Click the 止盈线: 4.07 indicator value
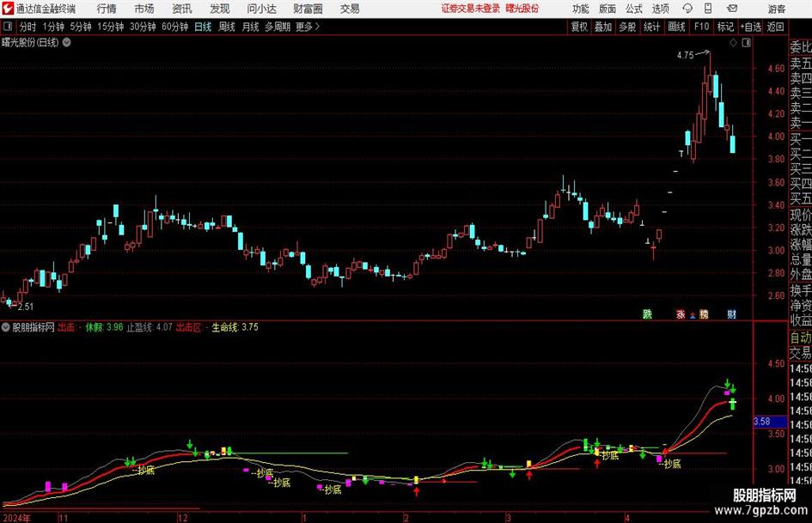The height and width of the screenshot is (523, 812). tap(150, 327)
